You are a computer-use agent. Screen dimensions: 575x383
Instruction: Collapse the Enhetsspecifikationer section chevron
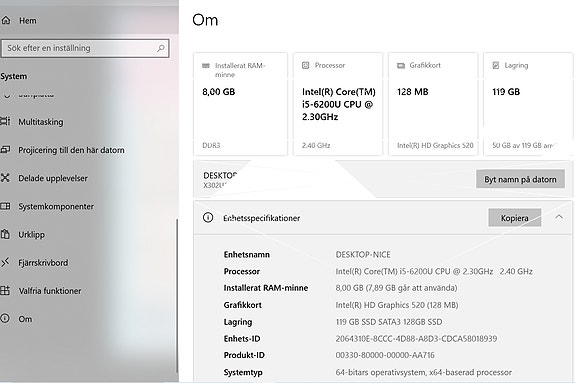[x=559, y=217]
